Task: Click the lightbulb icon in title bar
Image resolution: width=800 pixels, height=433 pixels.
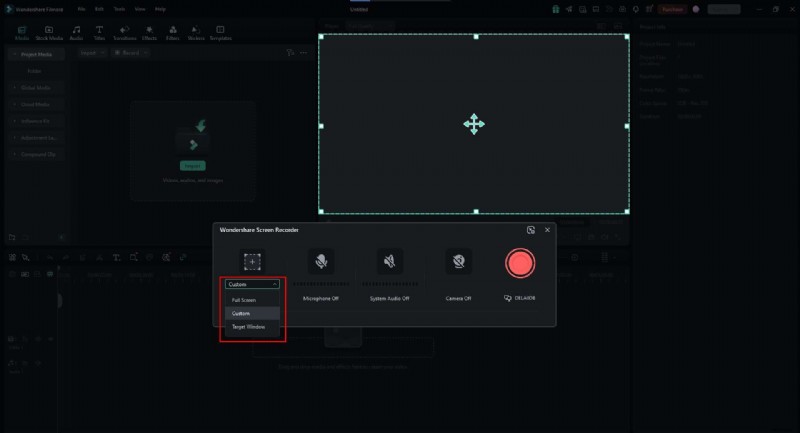Action: 636,9
